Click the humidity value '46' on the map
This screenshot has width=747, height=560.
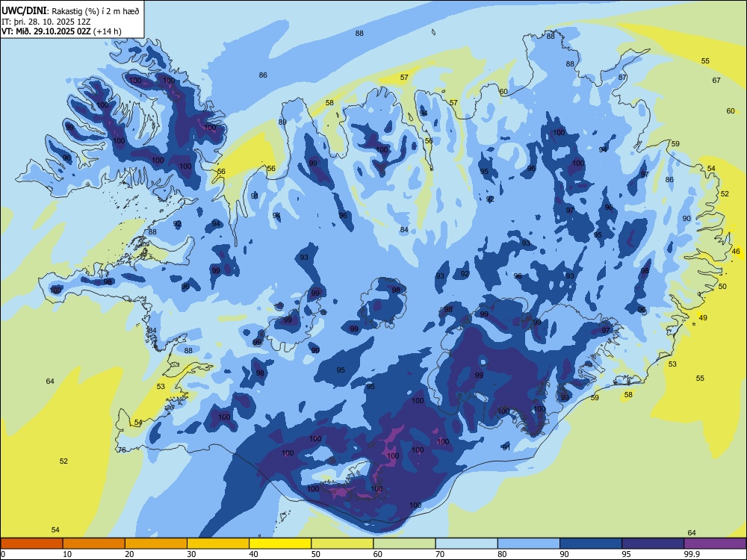coord(736,252)
